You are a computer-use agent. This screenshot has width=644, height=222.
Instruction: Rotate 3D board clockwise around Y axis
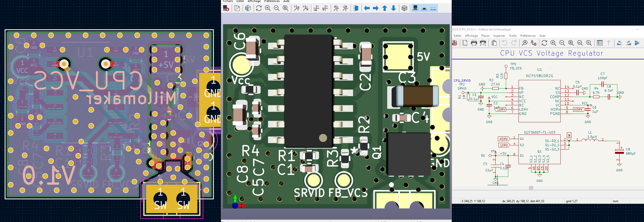tap(316, 8)
